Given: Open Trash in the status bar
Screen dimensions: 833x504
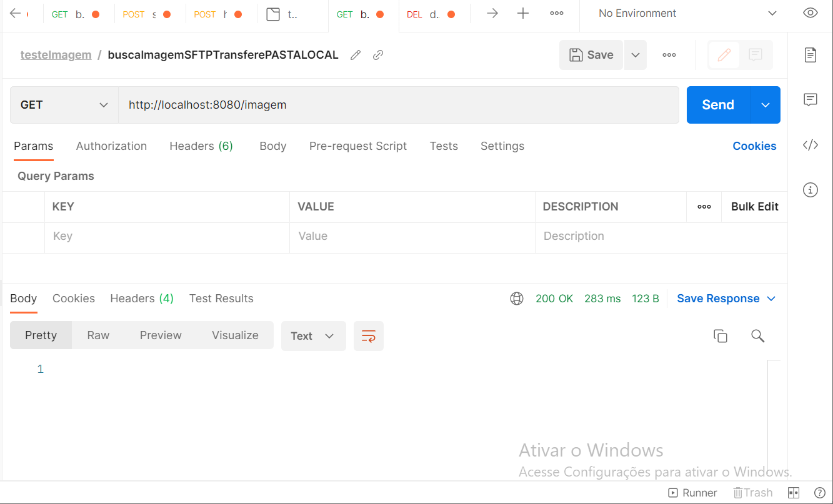Looking at the screenshot, I should pyautogui.click(x=753, y=493).
